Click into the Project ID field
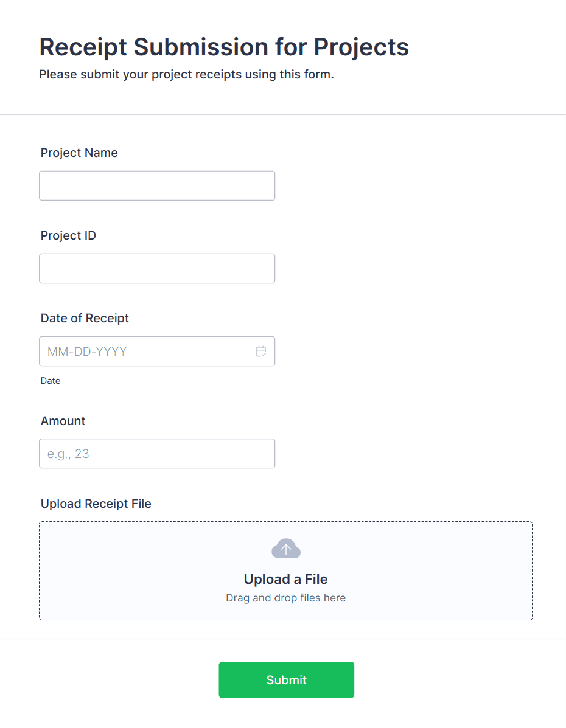This screenshot has width=566, height=728. pos(157,268)
